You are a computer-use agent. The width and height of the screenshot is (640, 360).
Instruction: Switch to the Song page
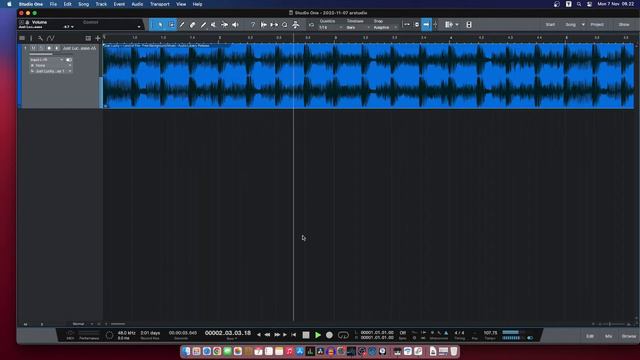click(570, 24)
